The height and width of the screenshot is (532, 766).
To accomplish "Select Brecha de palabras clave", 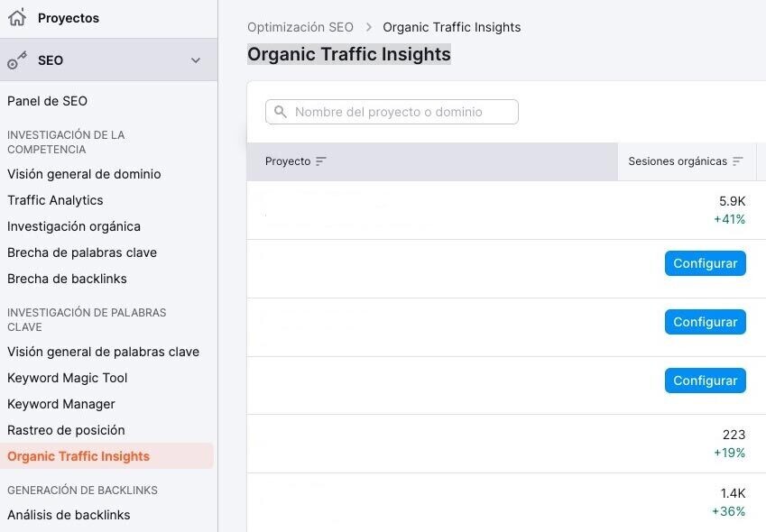I will pyautogui.click(x=80, y=252).
